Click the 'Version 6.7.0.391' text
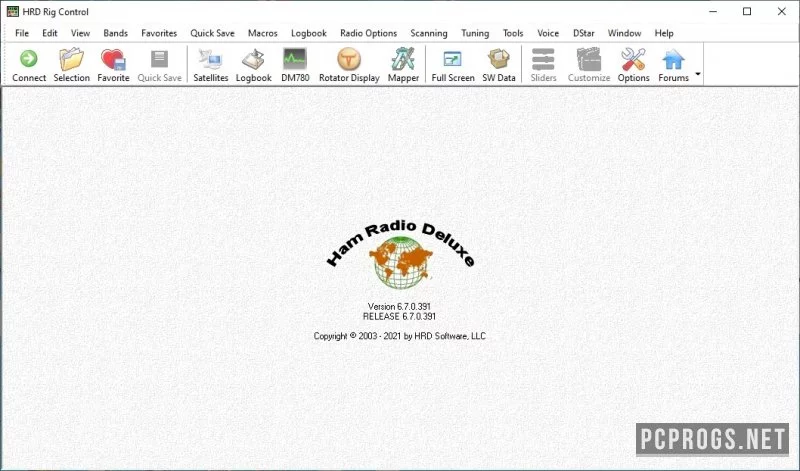800x471 pixels. (399, 306)
